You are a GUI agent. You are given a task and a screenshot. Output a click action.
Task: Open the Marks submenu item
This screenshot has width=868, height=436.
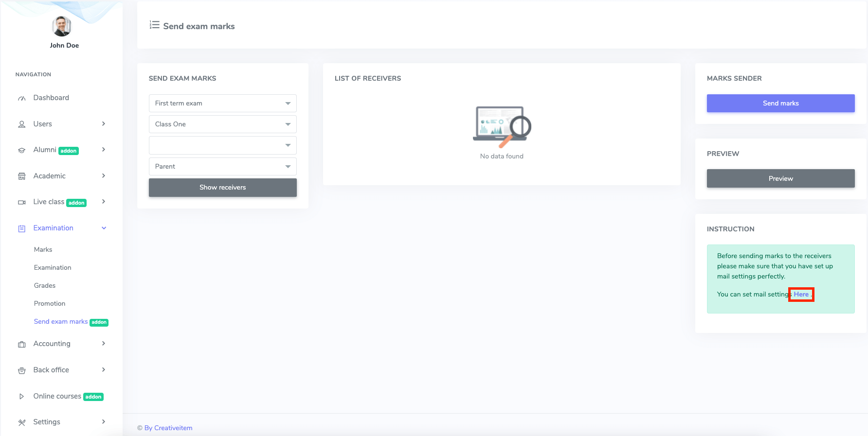coord(43,249)
